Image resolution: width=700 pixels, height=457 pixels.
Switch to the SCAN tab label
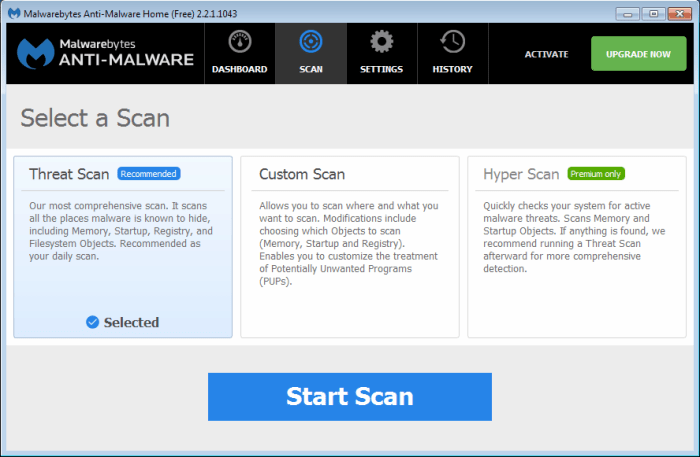311,69
